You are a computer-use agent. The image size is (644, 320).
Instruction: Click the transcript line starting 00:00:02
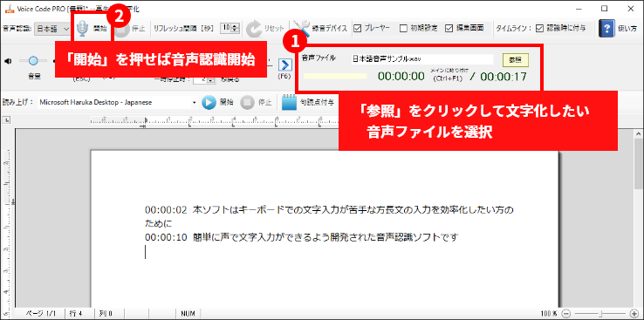point(329,210)
